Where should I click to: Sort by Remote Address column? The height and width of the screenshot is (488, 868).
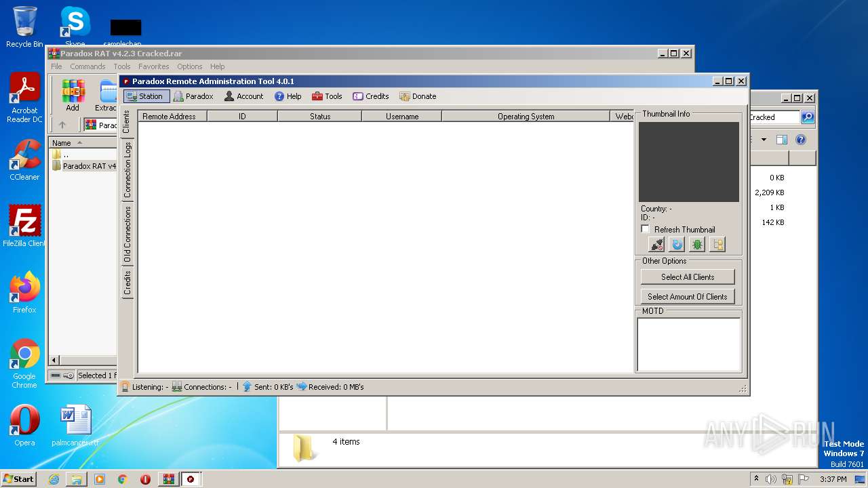click(x=172, y=117)
